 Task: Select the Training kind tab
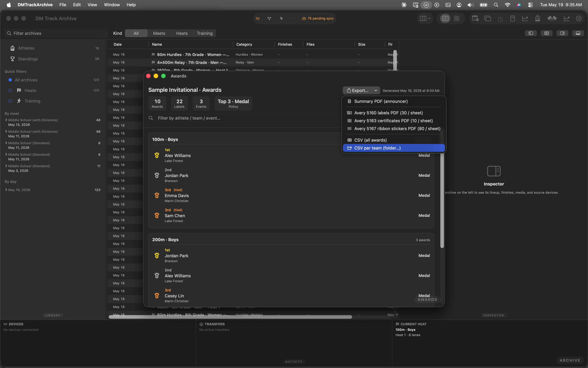pos(205,33)
